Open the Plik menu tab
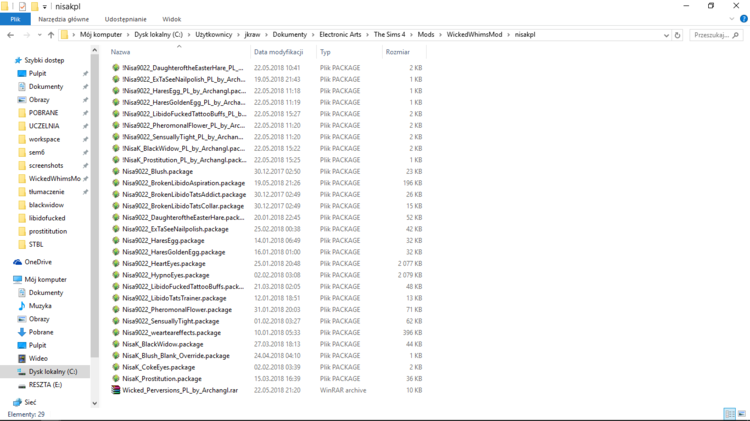The image size is (750, 421). pyautogui.click(x=15, y=19)
